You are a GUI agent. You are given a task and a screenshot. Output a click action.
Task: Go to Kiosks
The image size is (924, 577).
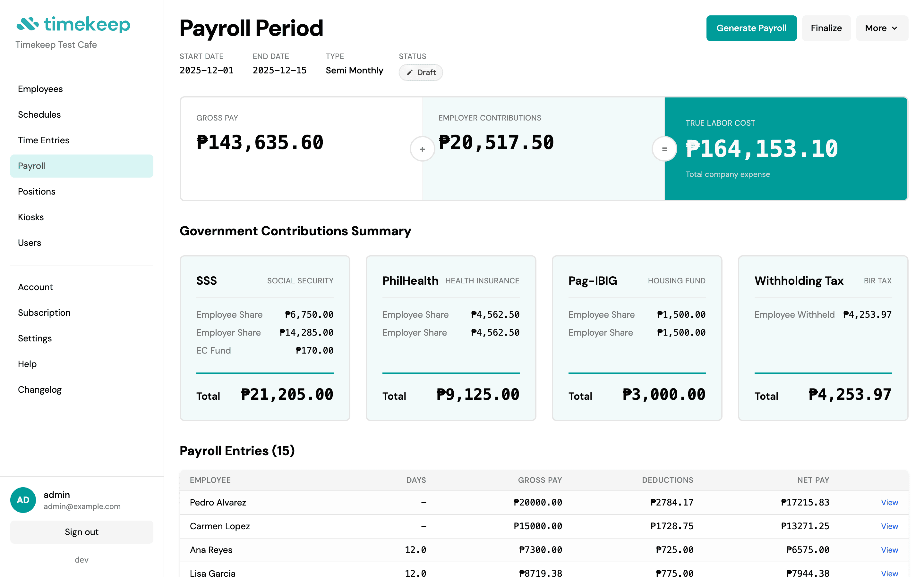pyautogui.click(x=30, y=217)
